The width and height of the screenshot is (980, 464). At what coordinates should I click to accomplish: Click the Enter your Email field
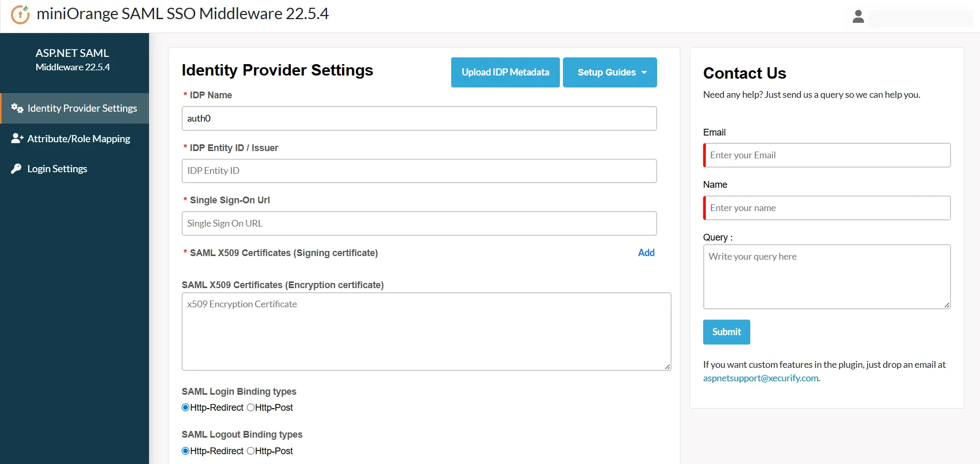827,155
